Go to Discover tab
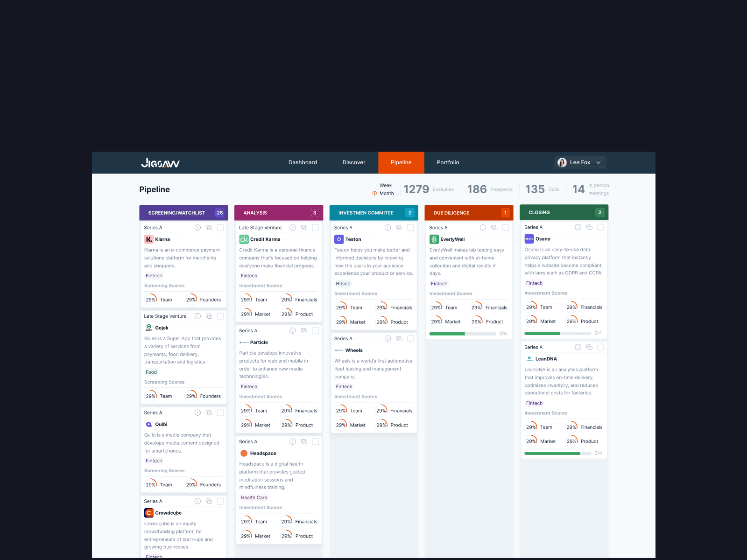Image resolution: width=747 pixels, height=560 pixels. pyautogui.click(x=354, y=162)
